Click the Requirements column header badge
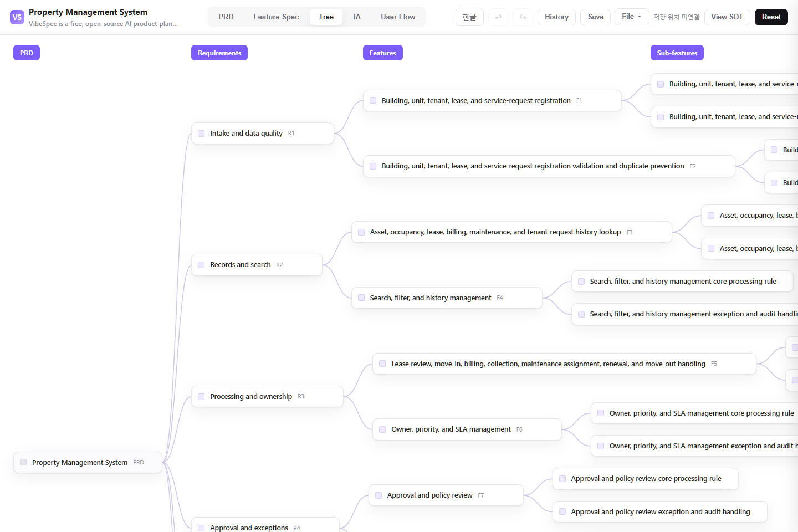The width and height of the screenshot is (798, 532). [219, 53]
